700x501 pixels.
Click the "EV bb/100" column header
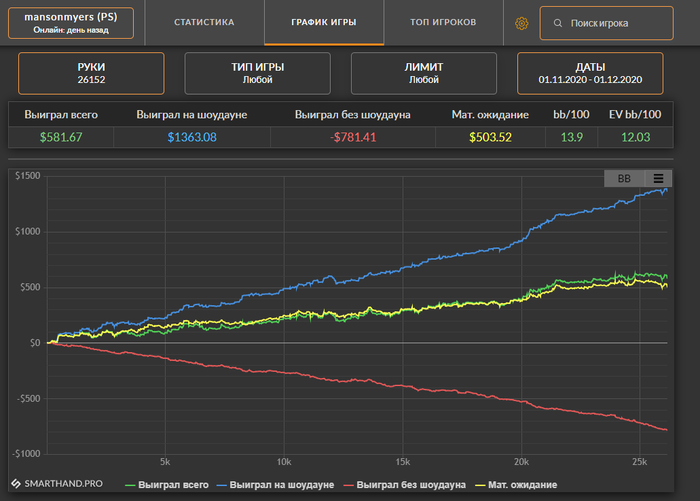[635, 115]
